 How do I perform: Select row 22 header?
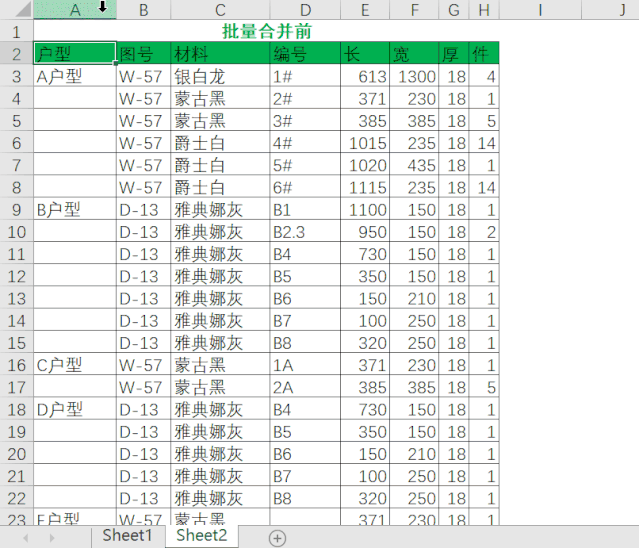[x=16, y=498]
